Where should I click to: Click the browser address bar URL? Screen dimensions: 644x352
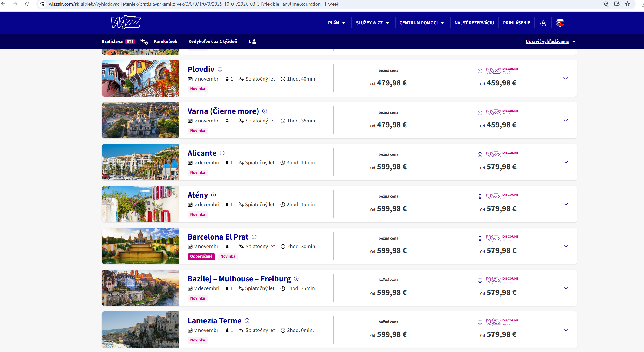[194, 4]
